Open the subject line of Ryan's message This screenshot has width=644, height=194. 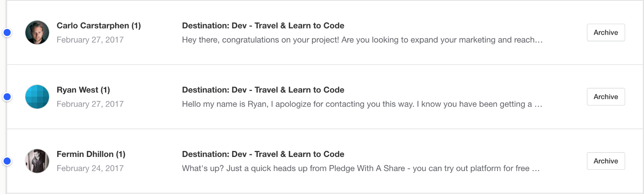coord(263,90)
